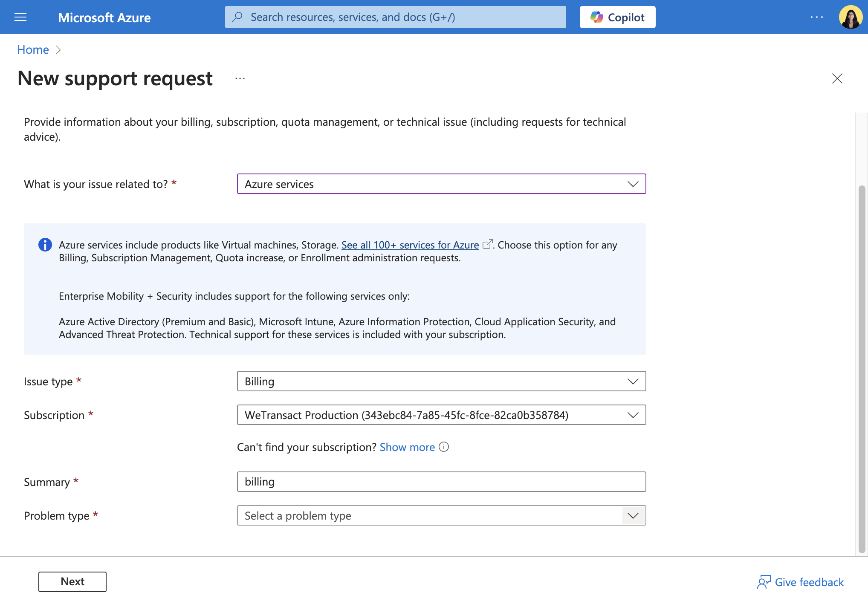
Task: Go to the Home breadcrumb
Action: pyautogui.click(x=33, y=49)
